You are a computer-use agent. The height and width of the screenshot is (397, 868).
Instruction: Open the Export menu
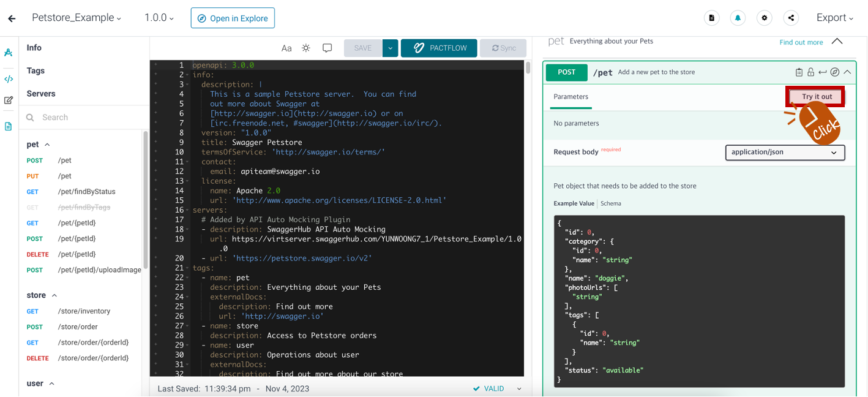[x=835, y=18]
